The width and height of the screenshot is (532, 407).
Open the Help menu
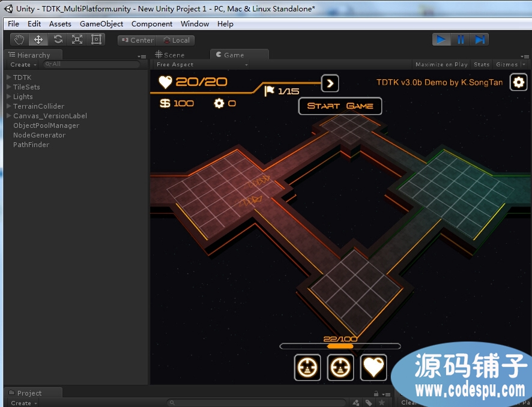point(225,24)
